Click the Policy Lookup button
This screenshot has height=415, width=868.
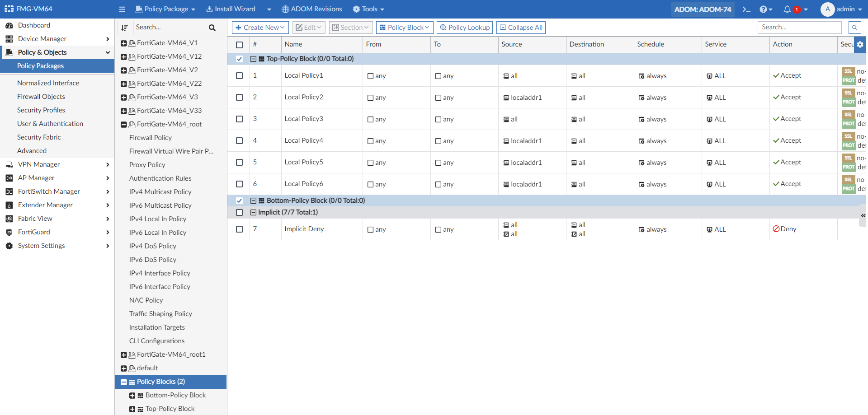pyautogui.click(x=465, y=28)
